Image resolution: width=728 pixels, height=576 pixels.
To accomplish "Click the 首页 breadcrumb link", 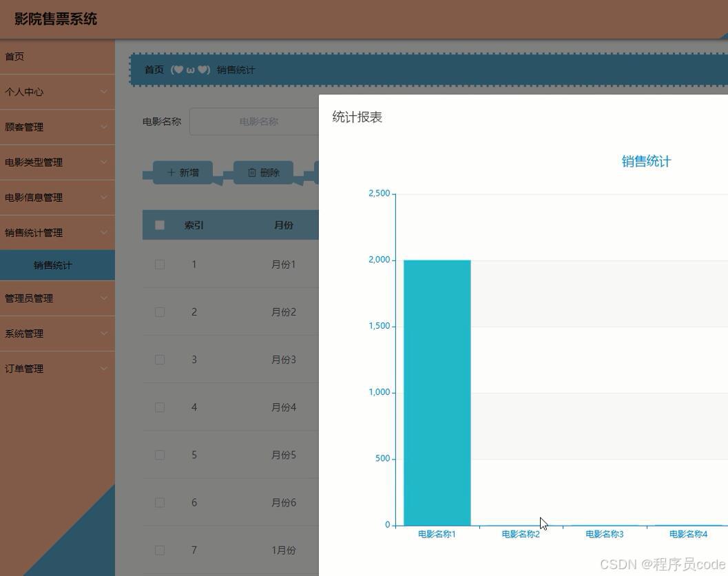I will pyautogui.click(x=154, y=70).
